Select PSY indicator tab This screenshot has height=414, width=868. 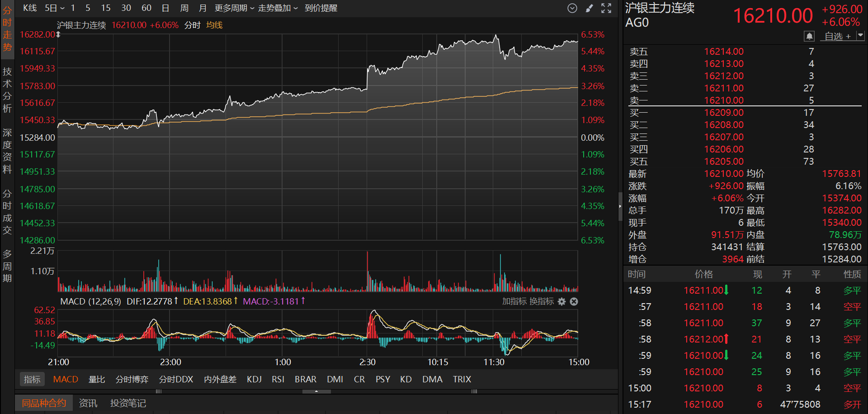click(x=383, y=380)
